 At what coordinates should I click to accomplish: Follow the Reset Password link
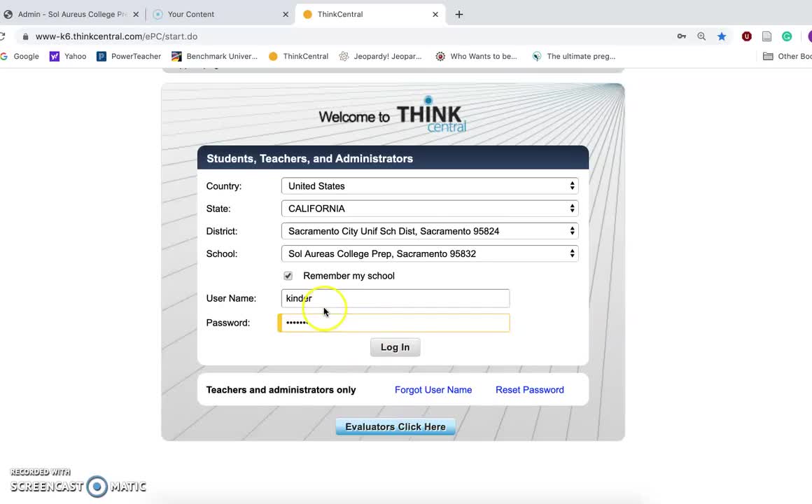(x=530, y=389)
